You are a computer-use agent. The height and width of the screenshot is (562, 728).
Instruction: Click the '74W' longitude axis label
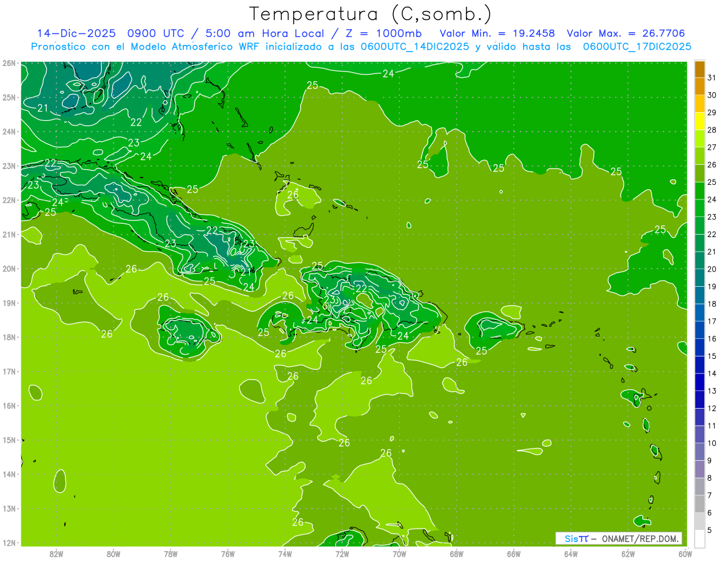click(x=285, y=554)
